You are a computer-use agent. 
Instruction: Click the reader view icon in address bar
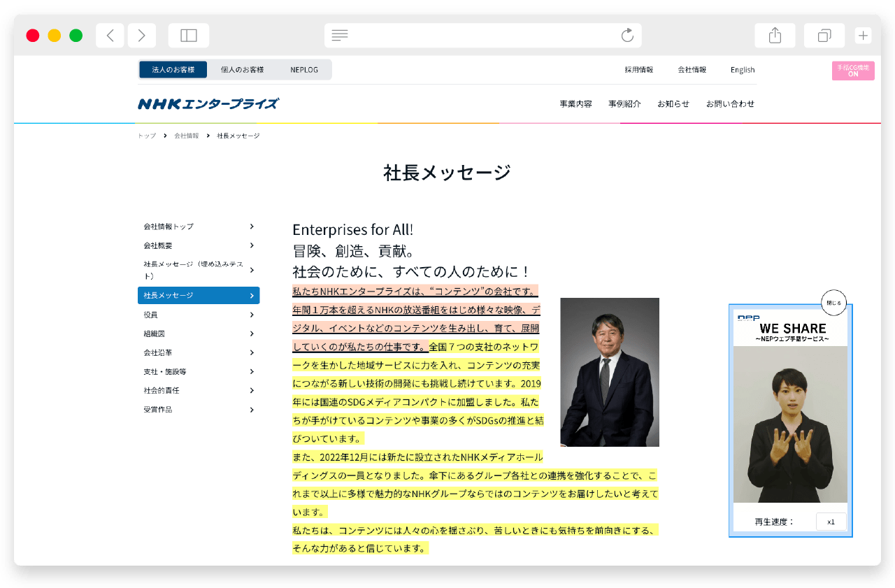tap(340, 36)
